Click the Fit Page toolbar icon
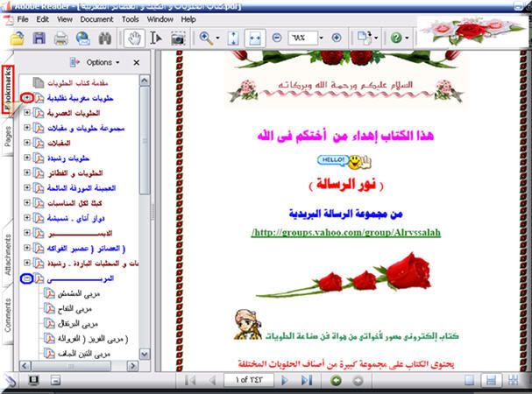Image resolution: width=532 pixels, height=394 pixels. pos(233,38)
